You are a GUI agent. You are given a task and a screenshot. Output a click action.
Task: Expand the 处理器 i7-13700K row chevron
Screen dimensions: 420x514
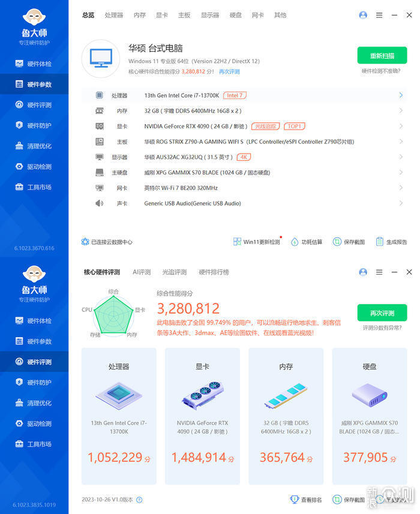pyautogui.click(x=401, y=95)
